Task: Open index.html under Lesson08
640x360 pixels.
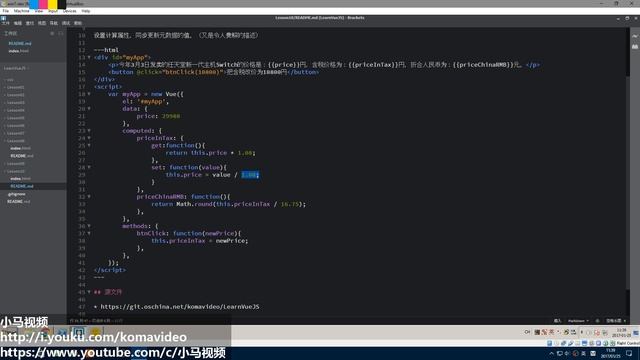Action: point(20,148)
